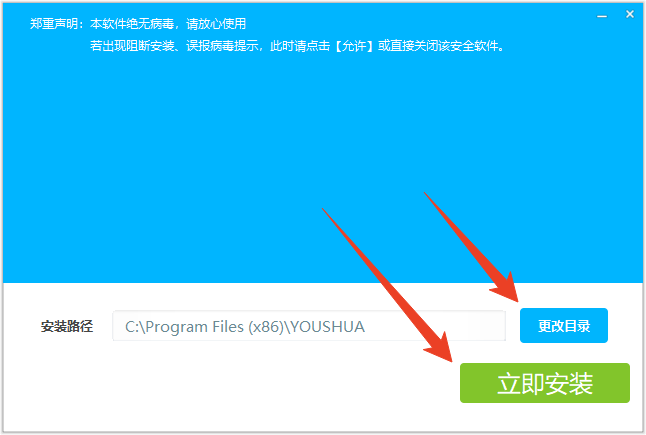Click the green 立即安装 button
The height and width of the screenshot is (435, 646).
(545, 383)
